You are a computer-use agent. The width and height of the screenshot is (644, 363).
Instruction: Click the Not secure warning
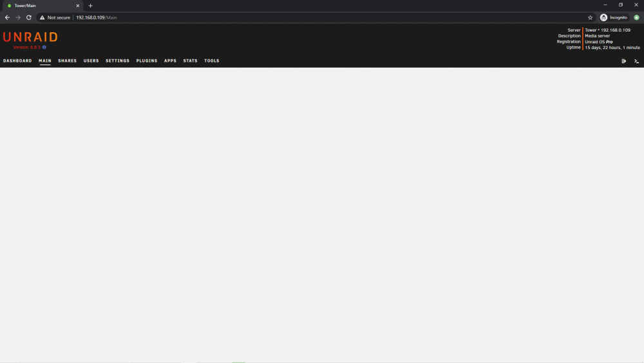[x=55, y=17]
